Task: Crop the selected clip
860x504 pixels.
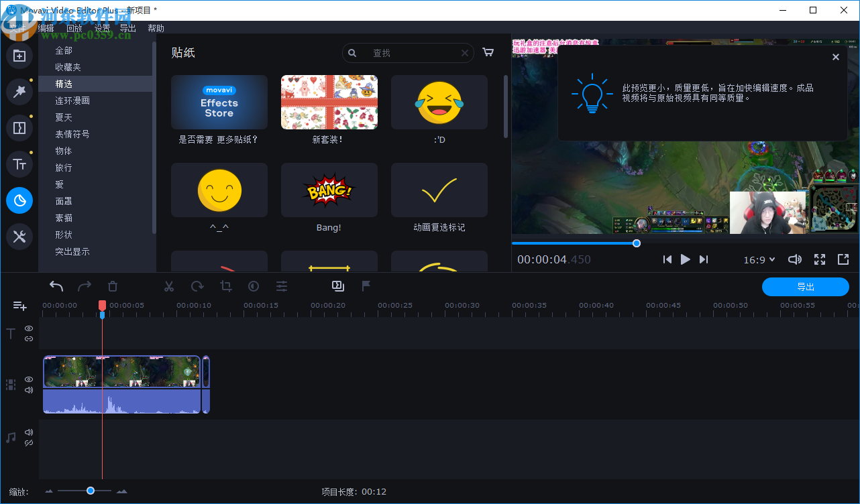Action: click(x=225, y=286)
